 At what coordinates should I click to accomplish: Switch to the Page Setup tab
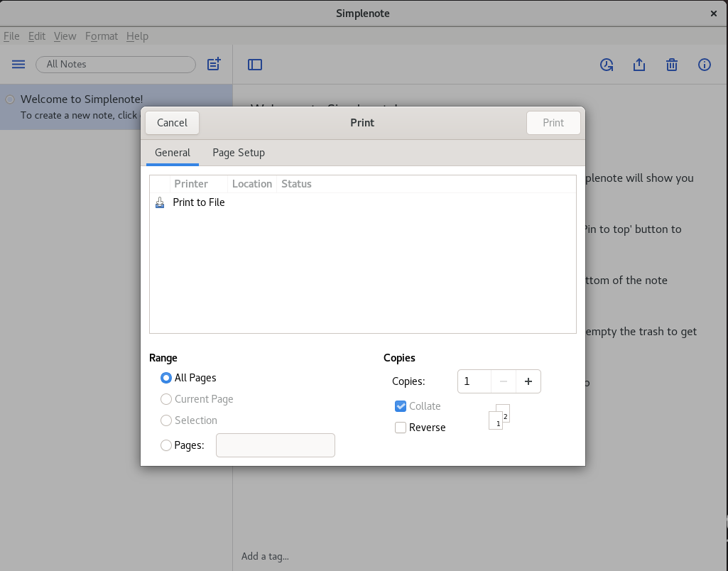(239, 153)
